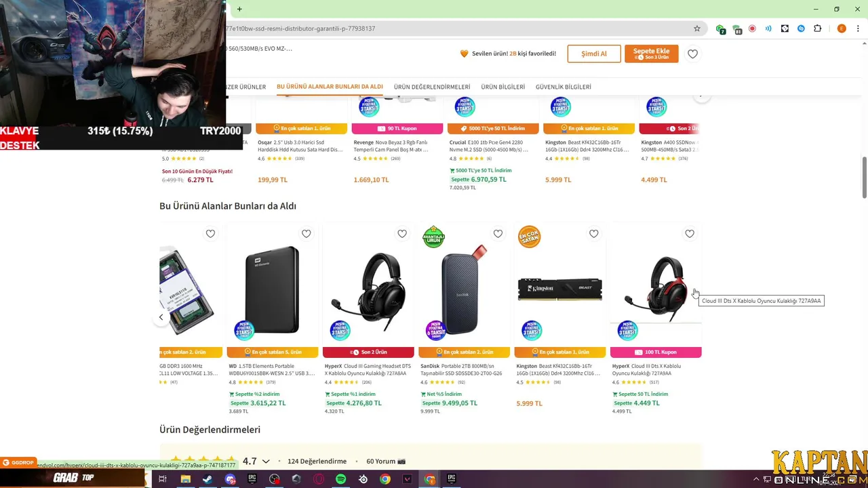Open Spotify from the taskbar

point(340,479)
